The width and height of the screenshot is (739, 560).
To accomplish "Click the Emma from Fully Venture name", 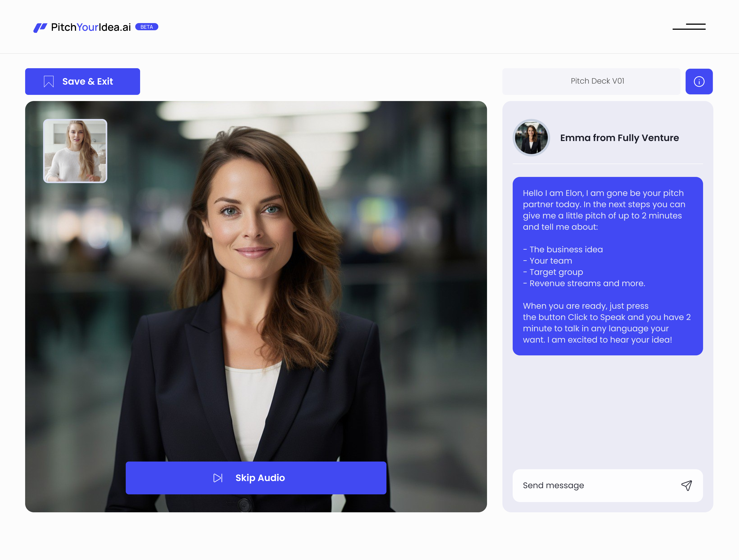I will (619, 138).
